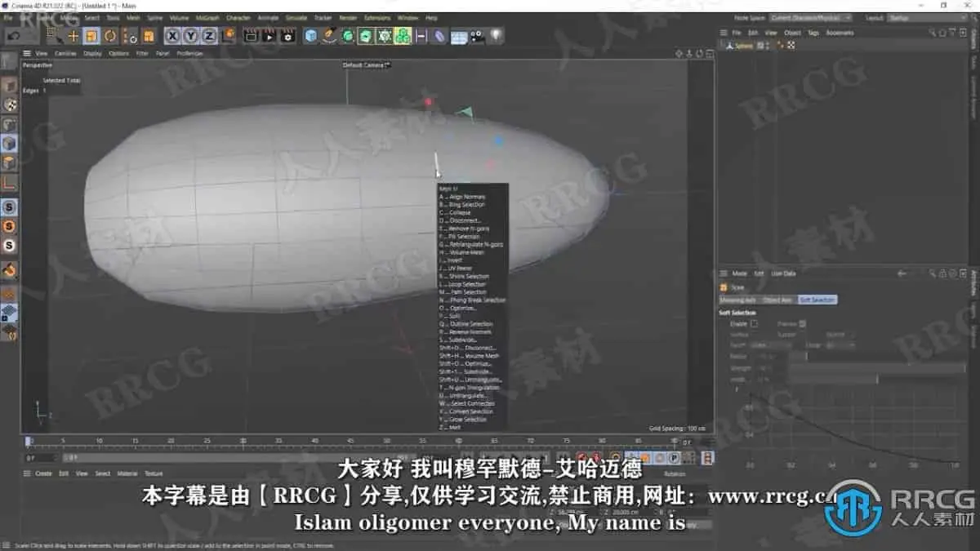Open the Simulate menu
The height and width of the screenshot is (551, 980).
point(296,17)
